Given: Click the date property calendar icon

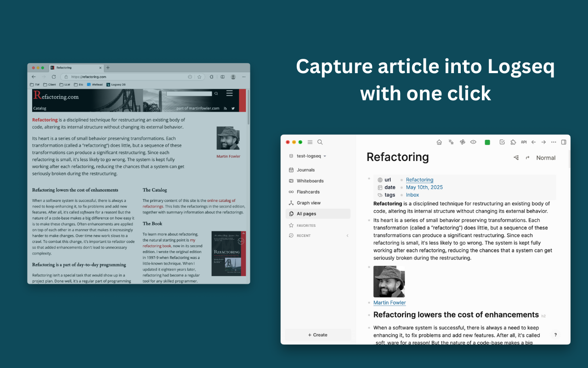Looking at the screenshot, I should click(x=380, y=188).
